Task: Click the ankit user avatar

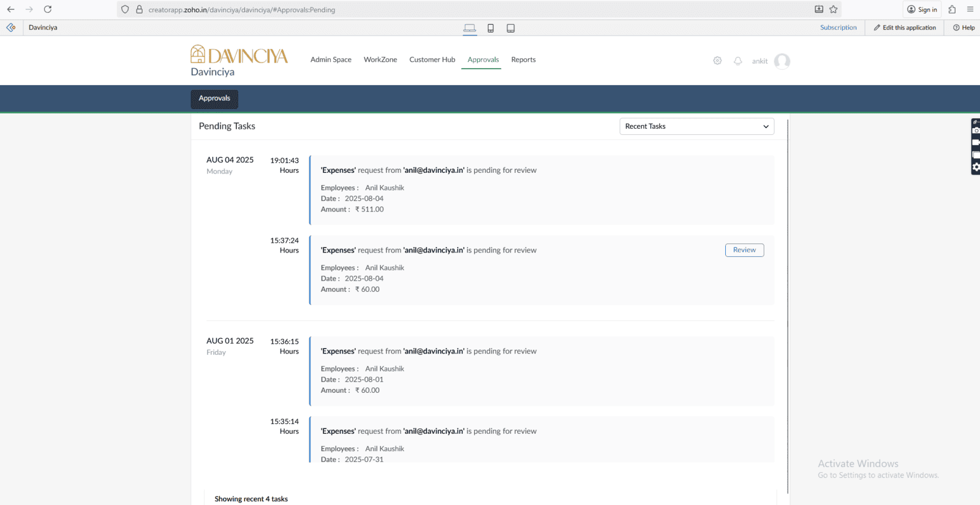Action: pyautogui.click(x=782, y=61)
